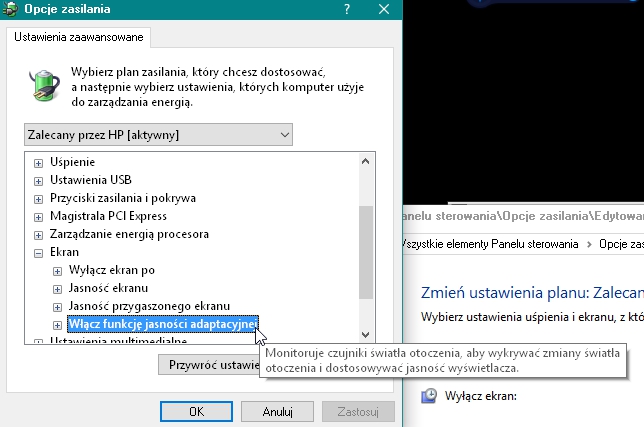Click the Wyłącz ekran label in background window
The width and height of the screenshot is (644, 427).
click(481, 396)
